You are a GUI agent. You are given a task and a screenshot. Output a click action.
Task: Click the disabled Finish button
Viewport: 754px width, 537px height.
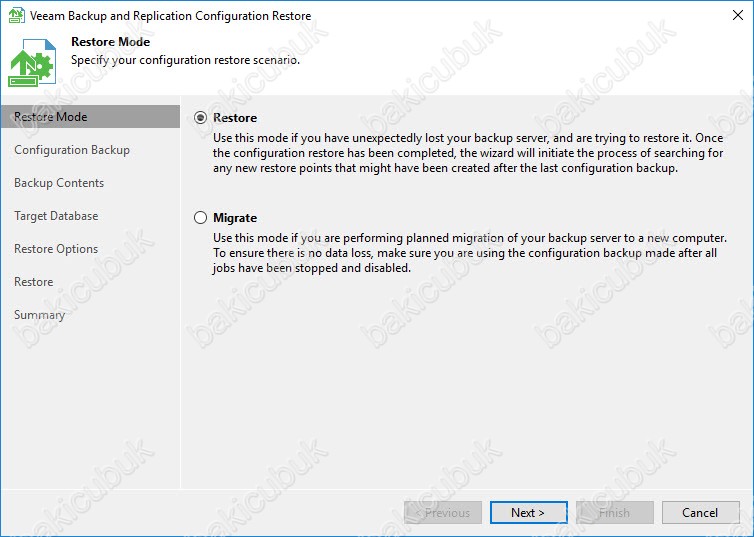point(615,513)
